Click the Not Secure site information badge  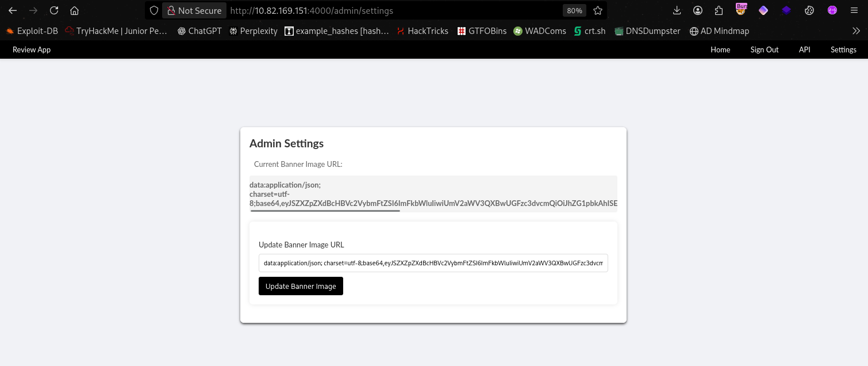pyautogui.click(x=194, y=10)
